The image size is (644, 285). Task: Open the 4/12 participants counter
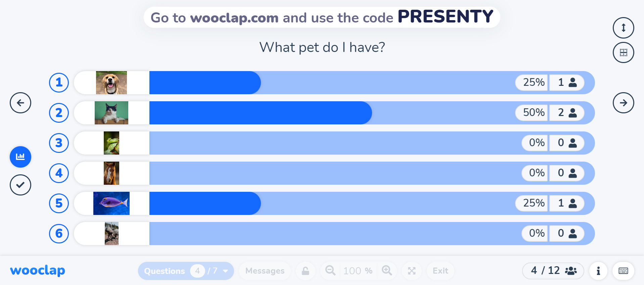coord(553,271)
